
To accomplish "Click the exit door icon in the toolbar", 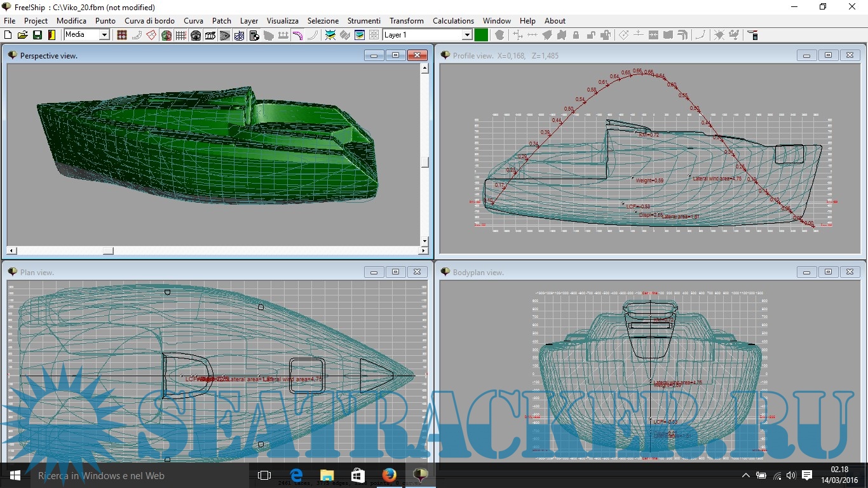I will [x=52, y=35].
